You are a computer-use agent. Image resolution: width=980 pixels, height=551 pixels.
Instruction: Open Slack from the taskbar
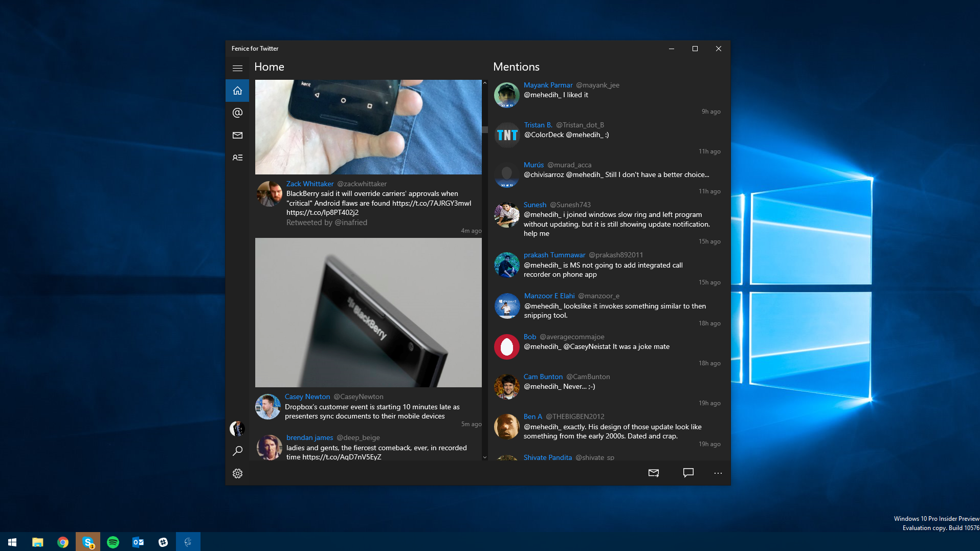pos(163,542)
